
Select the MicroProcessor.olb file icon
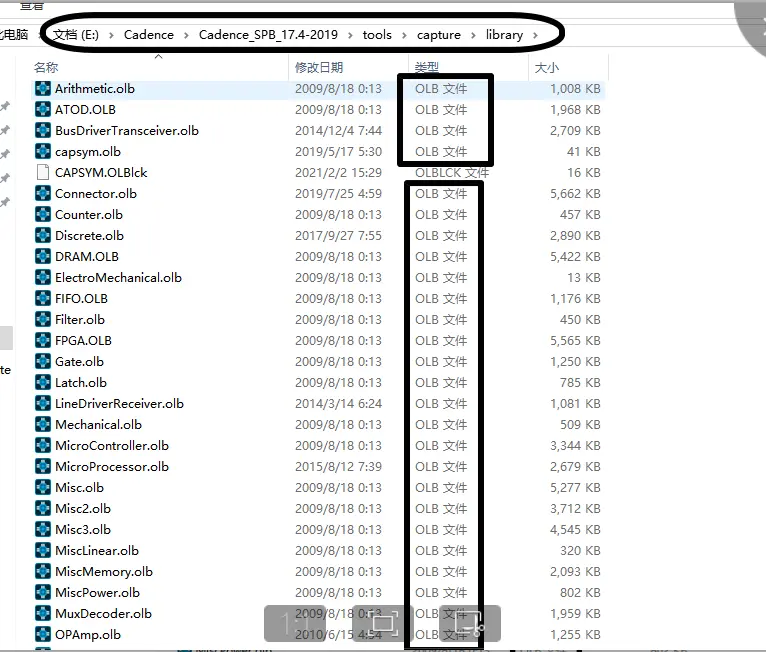tap(43, 467)
